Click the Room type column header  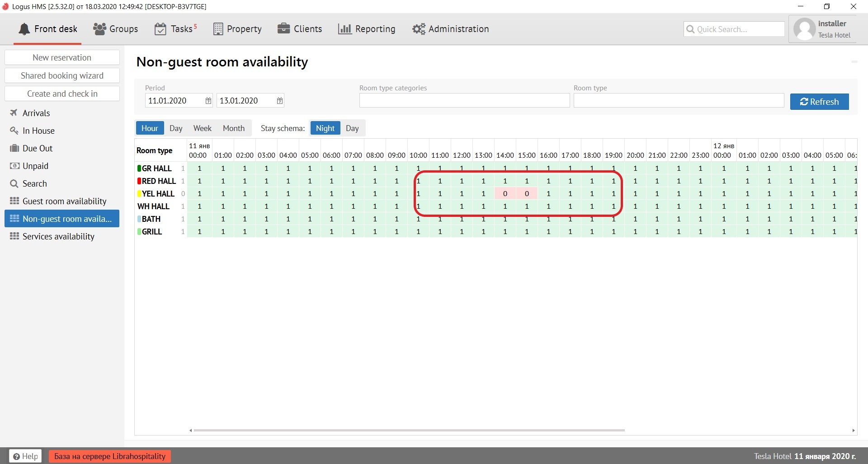(154, 150)
